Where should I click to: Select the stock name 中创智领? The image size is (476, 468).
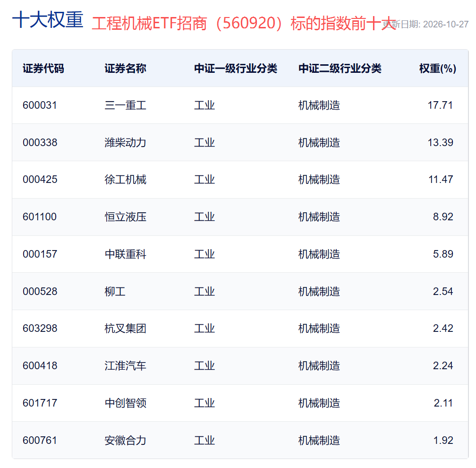126,403
